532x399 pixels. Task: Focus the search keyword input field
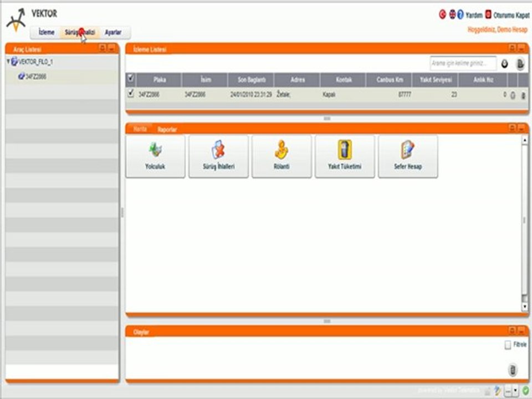(x=463, y=63)
